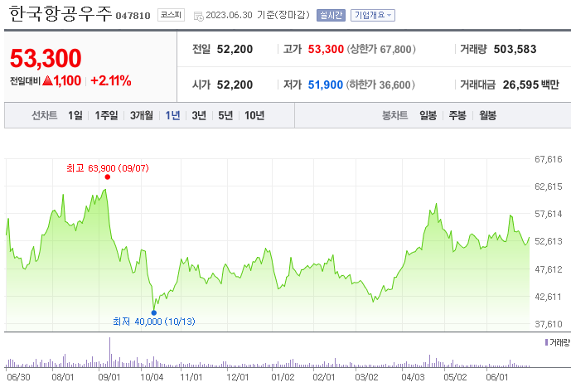The width and height of the screenshot is (571, 392).
Task: Click the 67,616 price axis label
Action: tap(548, 159)
